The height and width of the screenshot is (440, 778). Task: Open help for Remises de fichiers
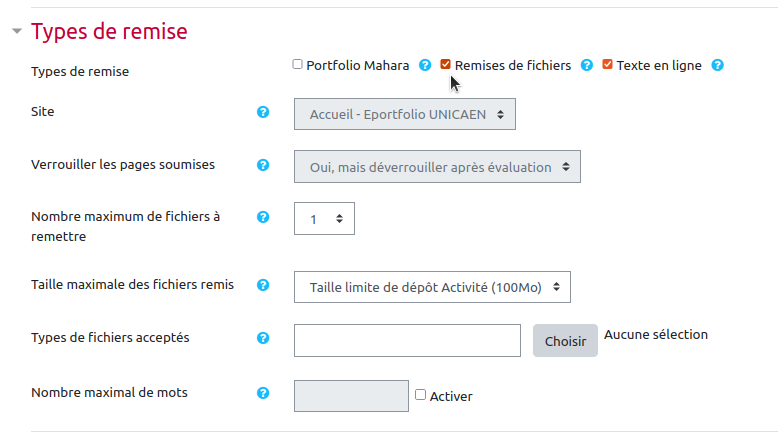(x=587, y=66)
